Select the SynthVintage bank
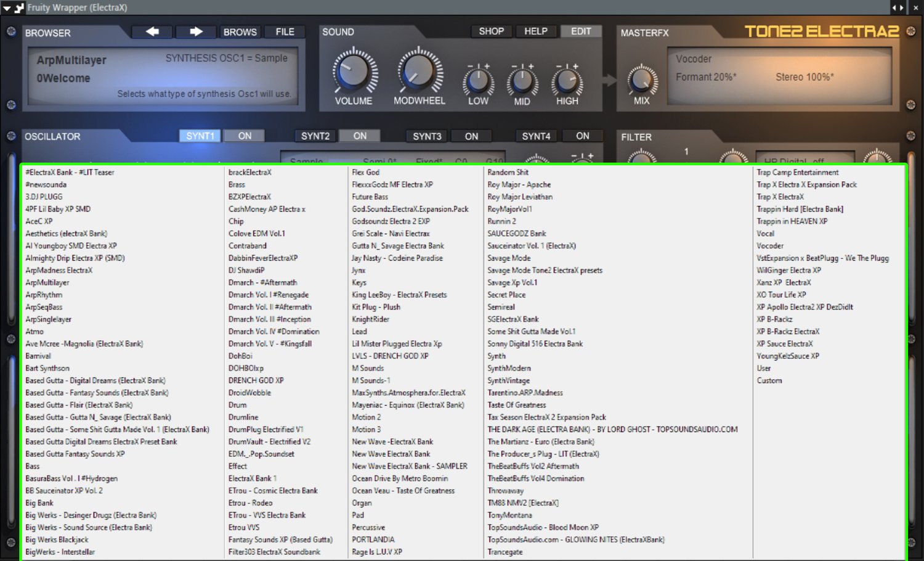924x561 pixels. tap(508, 381)
